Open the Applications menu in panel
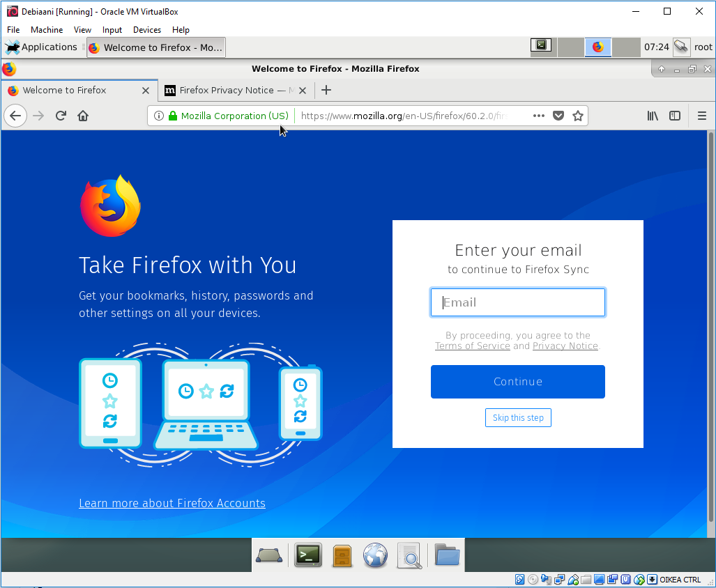The height and width of the screenshot is (588, 716). click(41, 47)
